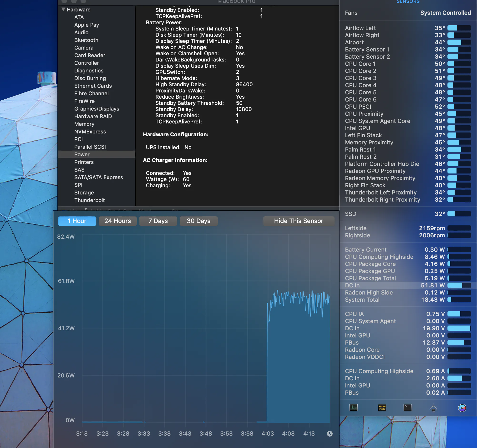477x448 pixels.
Task: Select the PBus voltage row
Action: [x=408, y=343]
